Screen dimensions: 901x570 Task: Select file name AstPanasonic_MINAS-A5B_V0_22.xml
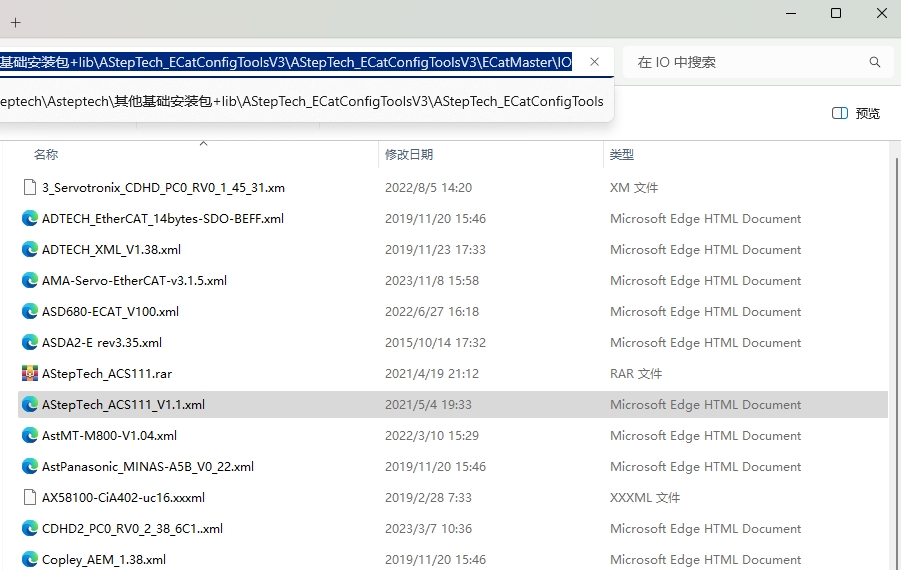click(148, 467)
